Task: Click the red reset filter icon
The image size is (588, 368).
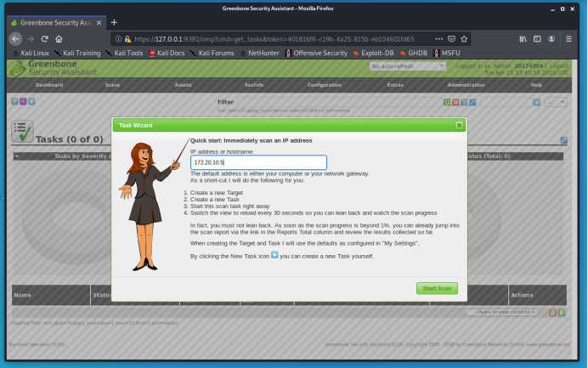Action: tap(455, 102)
